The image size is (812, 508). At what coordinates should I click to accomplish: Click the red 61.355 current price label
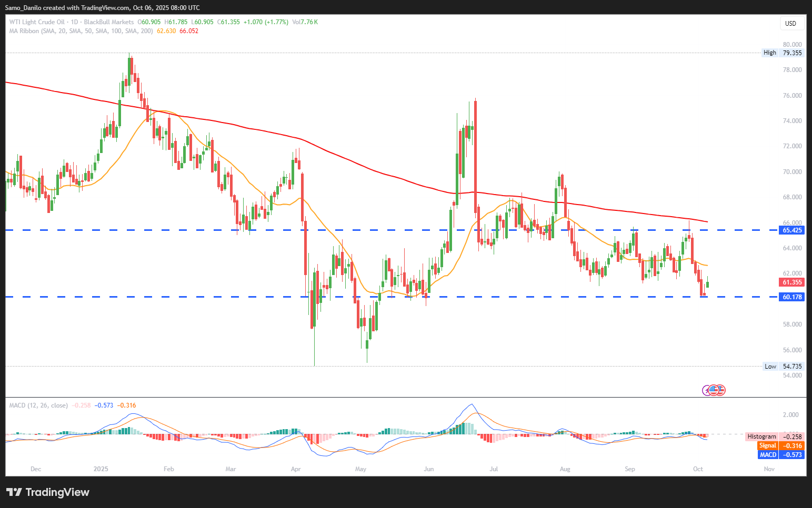(791, 282)
